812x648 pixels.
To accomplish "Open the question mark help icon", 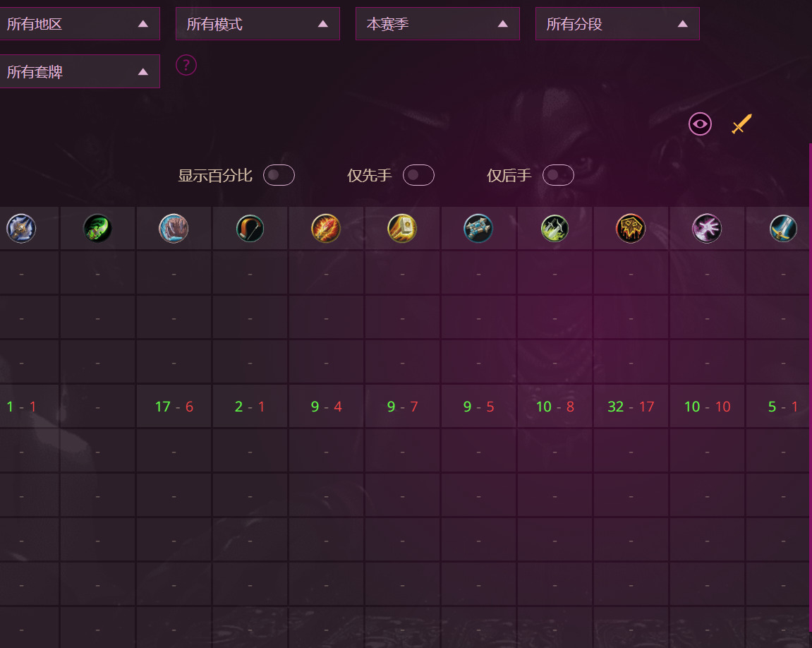I will point(186,65).
